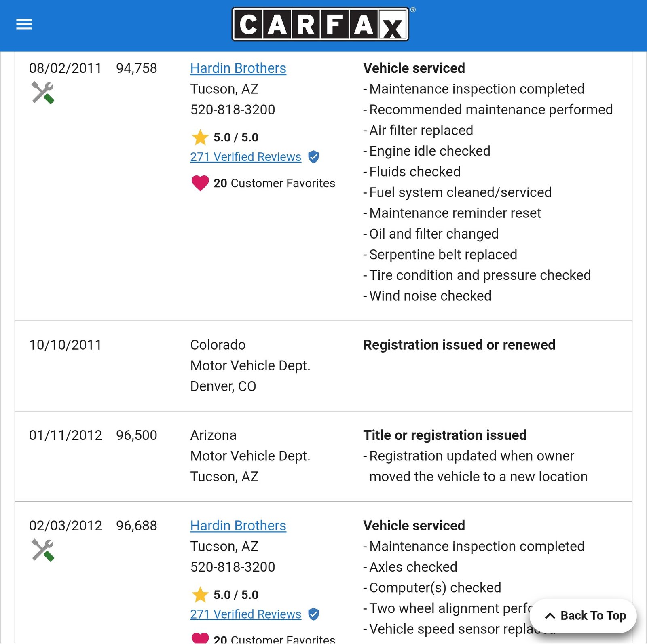Click the 520-818-3200 phone number in 08/02/2011 entry
Screen dimensions: 647x644
pos(233,110)
